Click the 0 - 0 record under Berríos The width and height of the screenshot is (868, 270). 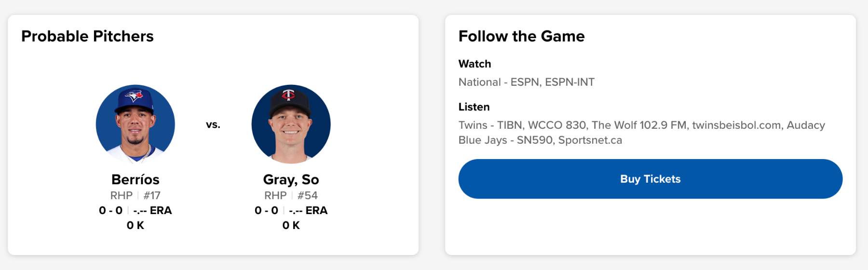click(110, 210)
